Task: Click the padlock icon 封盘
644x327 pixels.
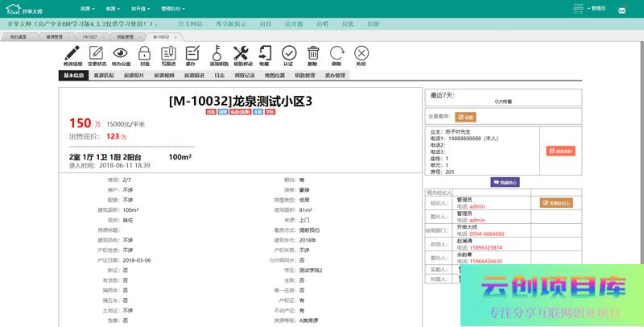Action: click(x=144, y=52)
